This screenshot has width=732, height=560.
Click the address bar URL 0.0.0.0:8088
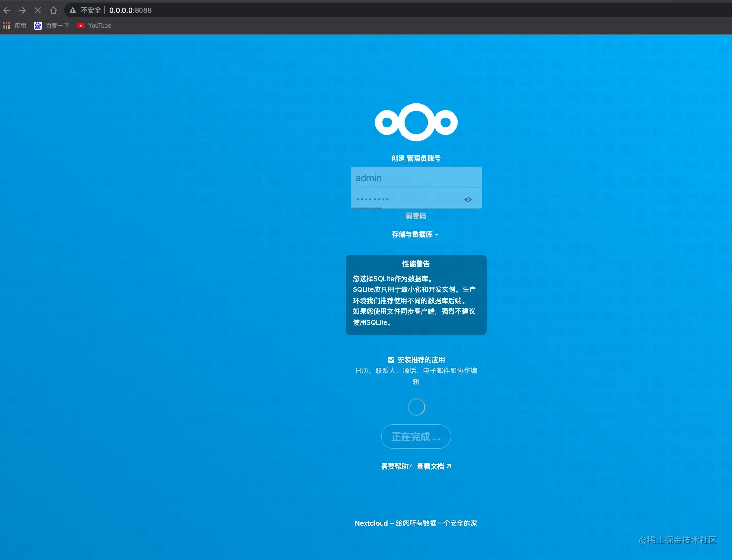(130, 10)
